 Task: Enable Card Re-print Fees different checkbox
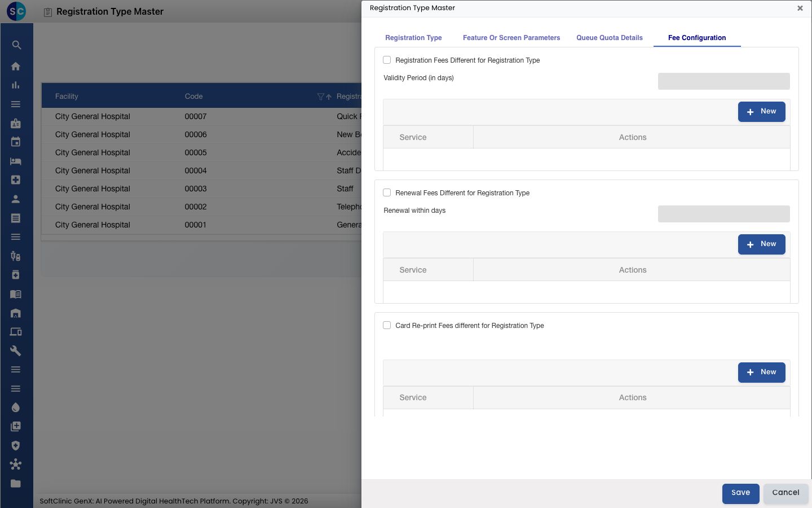click(387, 325)
